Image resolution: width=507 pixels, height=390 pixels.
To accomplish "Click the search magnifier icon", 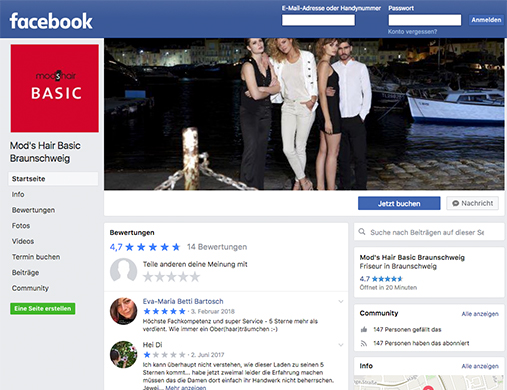I will point(362,232).
